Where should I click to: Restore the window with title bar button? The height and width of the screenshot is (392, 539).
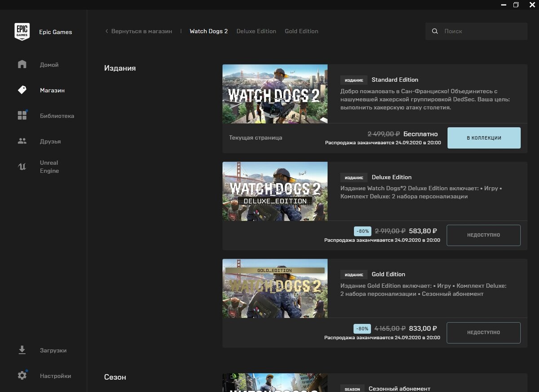click(516, 4)
